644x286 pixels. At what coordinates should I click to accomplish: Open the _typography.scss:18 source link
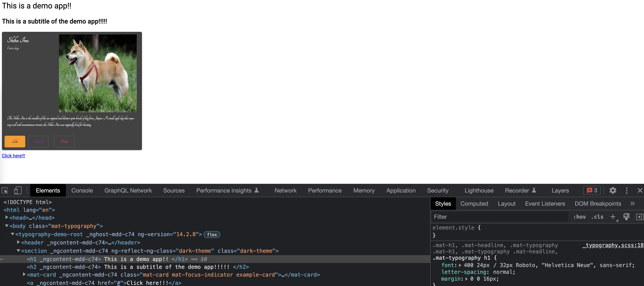(613, 245)
